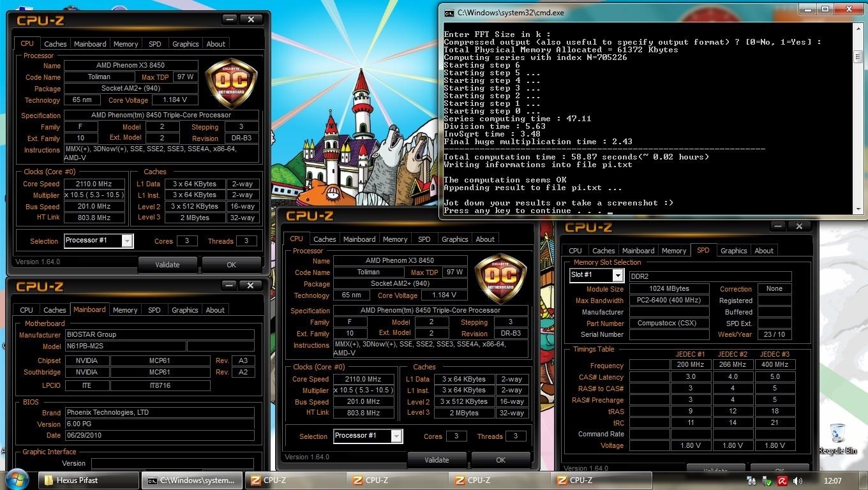Image resolution: width=868 pixels, height=490 pixels.
Task: Click Module Size '1024 MBytes' field
Action: pos(670,289)
